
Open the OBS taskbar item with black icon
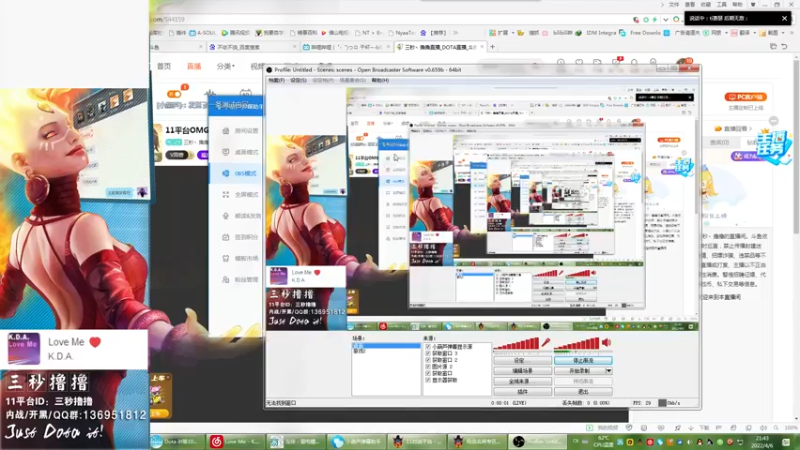536,441
